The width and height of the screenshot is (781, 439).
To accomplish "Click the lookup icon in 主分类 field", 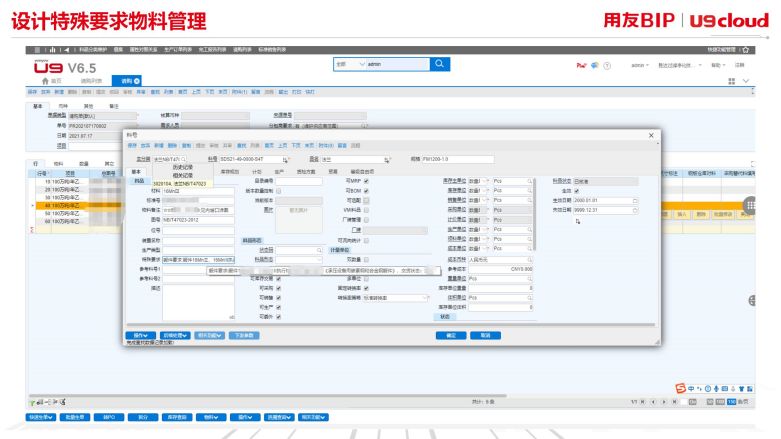I will tap(183, 159).
